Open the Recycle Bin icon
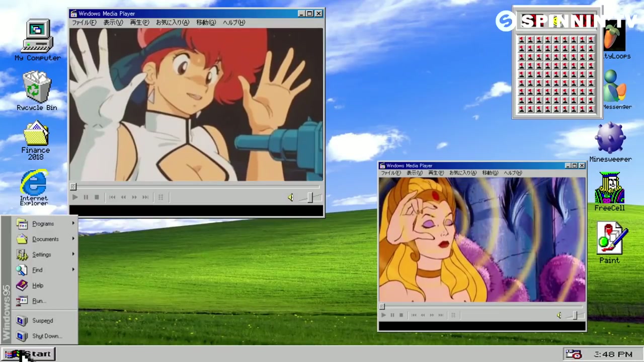The height and width of the screenshot is (362, 644). coord(37,87)
